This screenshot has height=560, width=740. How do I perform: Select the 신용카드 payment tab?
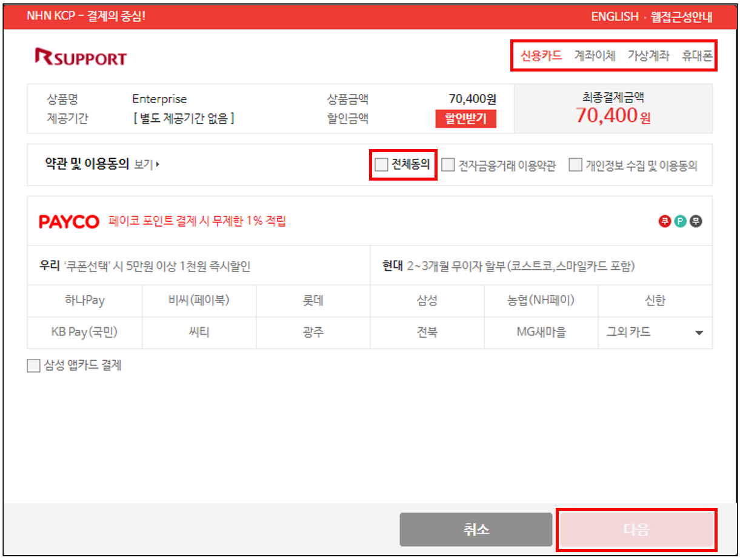pyautogui.click(x=541, y=56)
